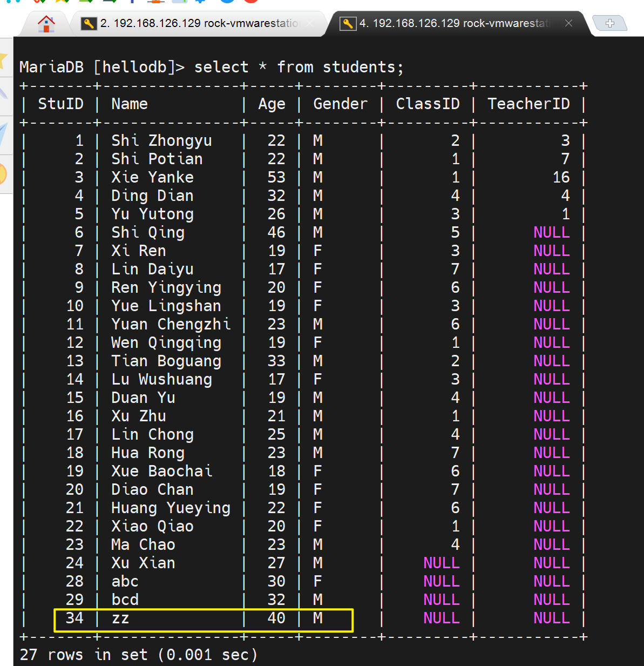The height and width of the screenshot is (666, 644).
Task: Open the star Sessions sidebar panel
Action: (x=3, y=58)
